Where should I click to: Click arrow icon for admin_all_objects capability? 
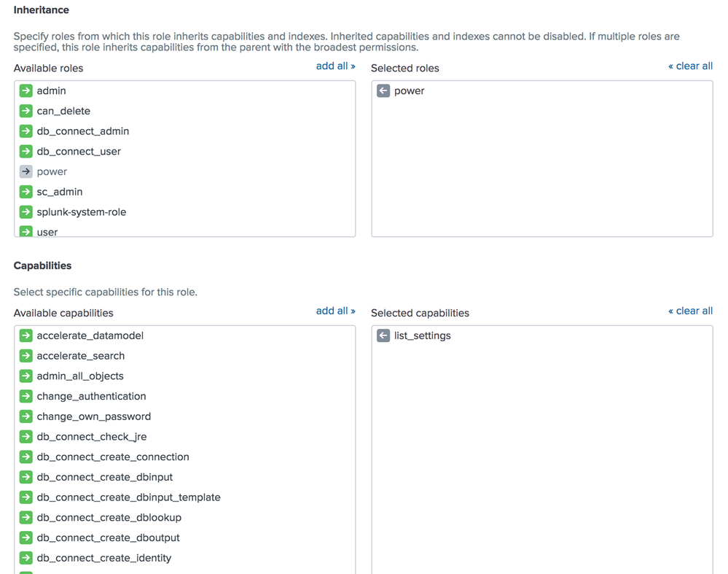[26, 376]
